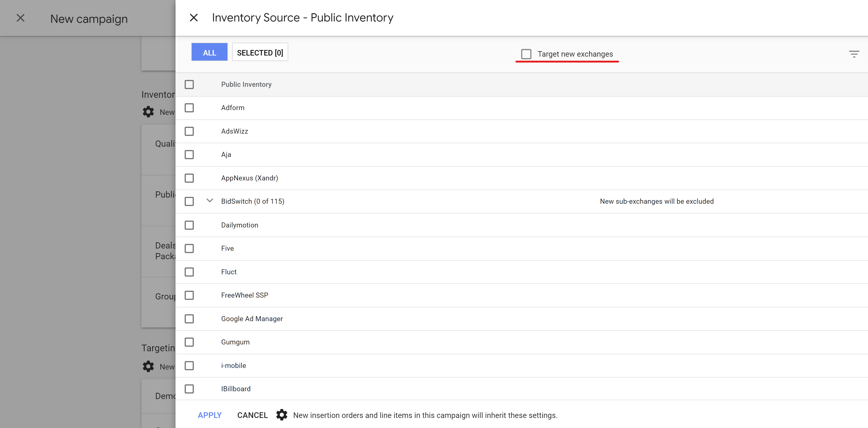Select AppNexus (Xandr) inventory
The image size is (868, 428).
pyautogui.click(x=189, y=178)
